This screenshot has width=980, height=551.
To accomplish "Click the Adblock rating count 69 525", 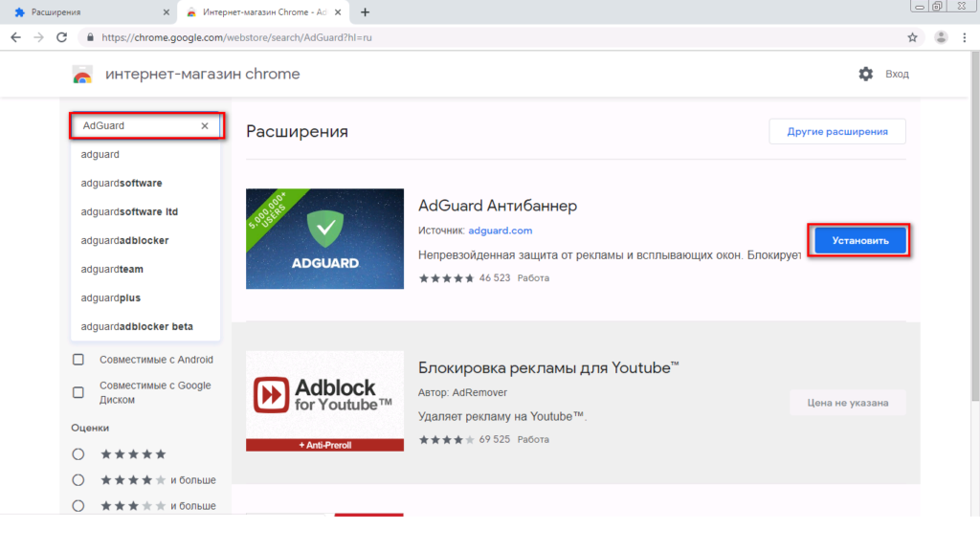I will [x=495, y=440].
